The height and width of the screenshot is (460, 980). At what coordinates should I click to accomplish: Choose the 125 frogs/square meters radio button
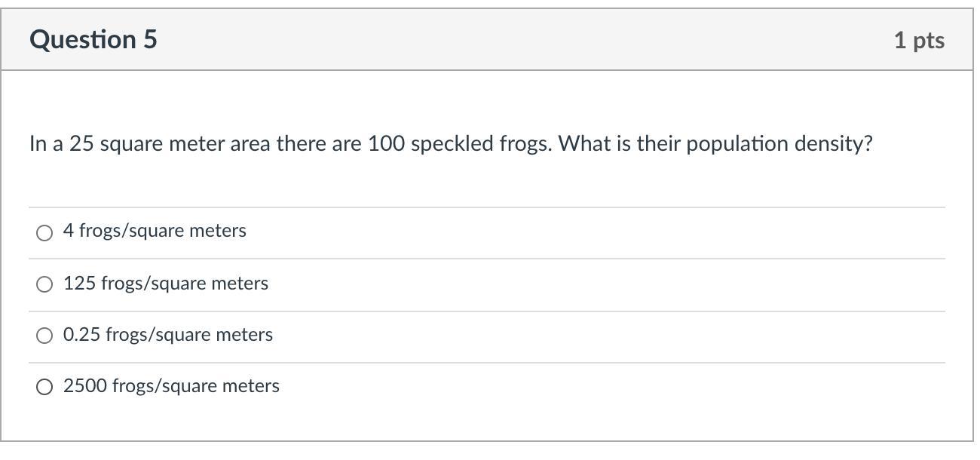44,284
